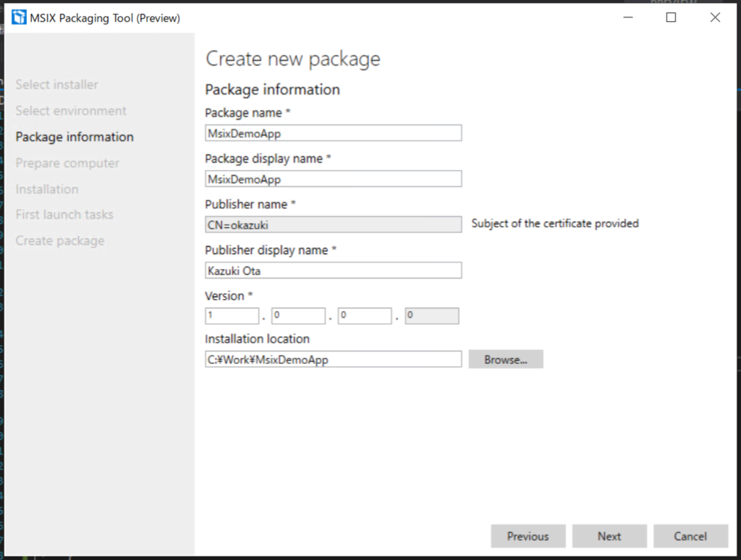This screenshot has width=741, height=560.
Task: Click the MSIX Packaging Tool app icon
Action: pos(19,17)
